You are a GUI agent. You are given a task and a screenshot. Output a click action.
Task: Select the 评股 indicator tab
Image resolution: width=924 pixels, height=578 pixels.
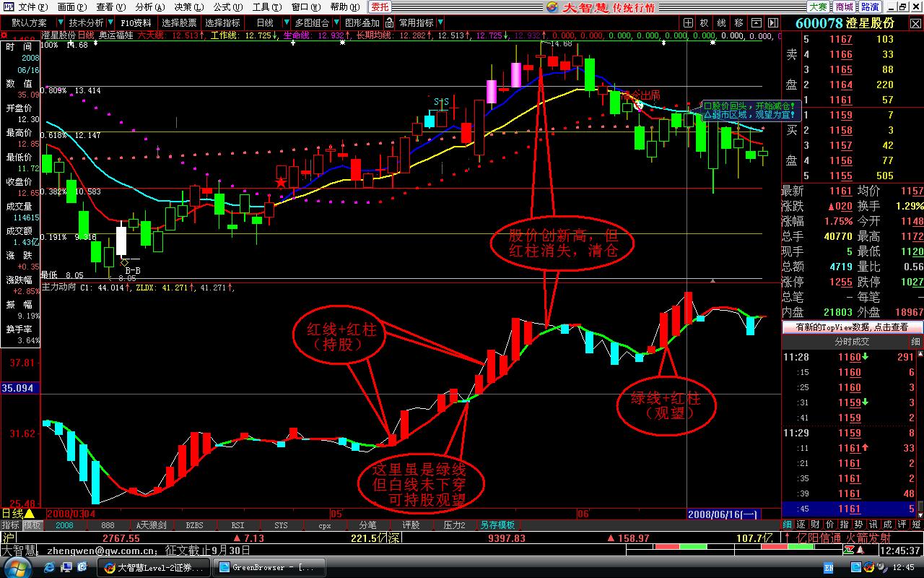point(411,525)
